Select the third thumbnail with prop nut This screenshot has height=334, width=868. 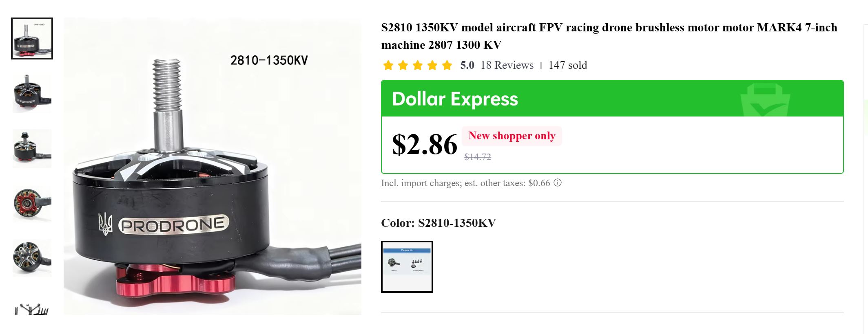pos(32,148)
